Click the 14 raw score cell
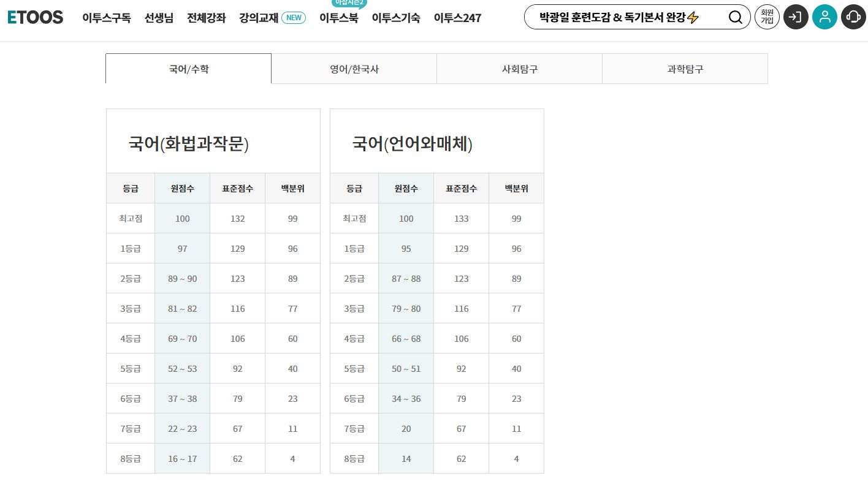The width and height of the screenshot is (868, 487). tap(406, 459)
